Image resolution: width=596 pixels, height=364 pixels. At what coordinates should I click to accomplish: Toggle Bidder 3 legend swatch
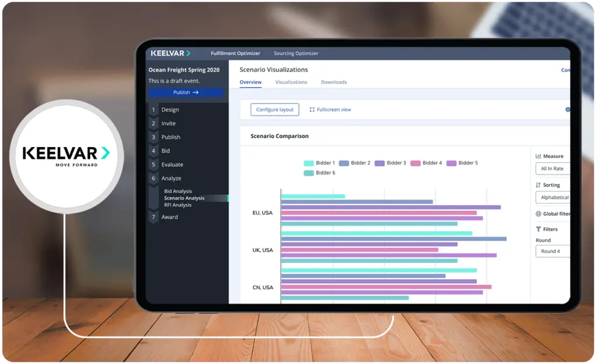379,163
